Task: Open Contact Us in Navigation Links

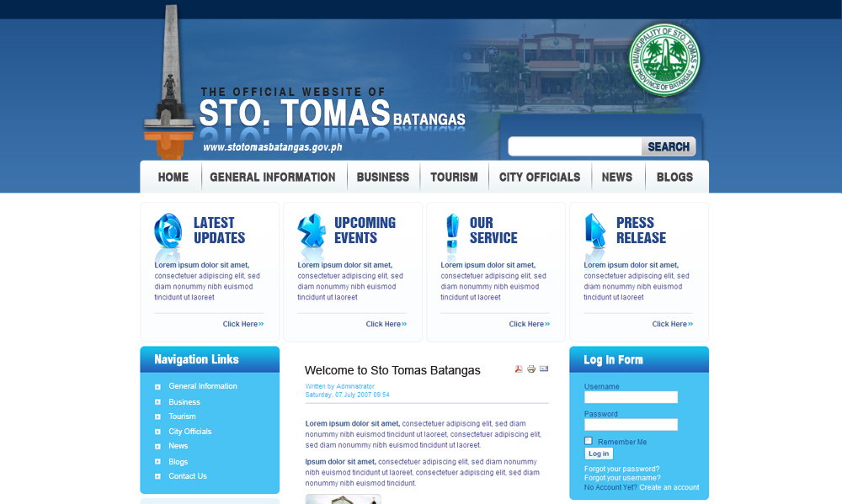Action: (x=187, y=476)
